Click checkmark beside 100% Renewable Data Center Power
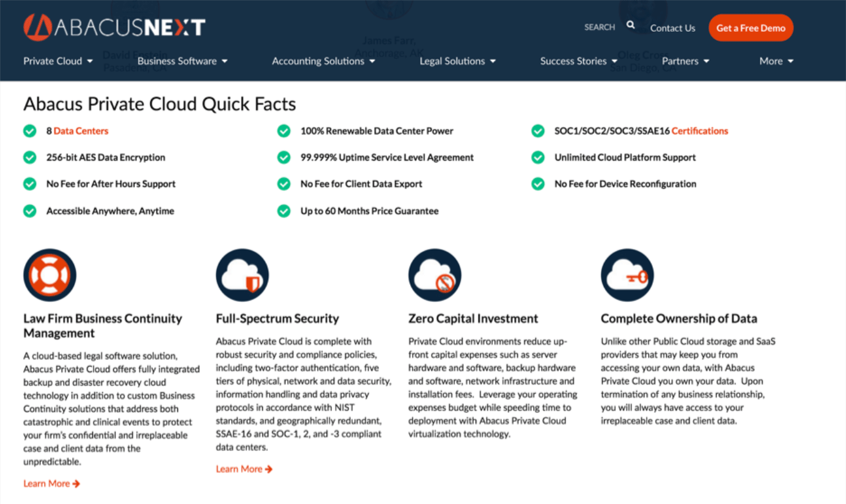The image size is (846, 504). (284, 131)
